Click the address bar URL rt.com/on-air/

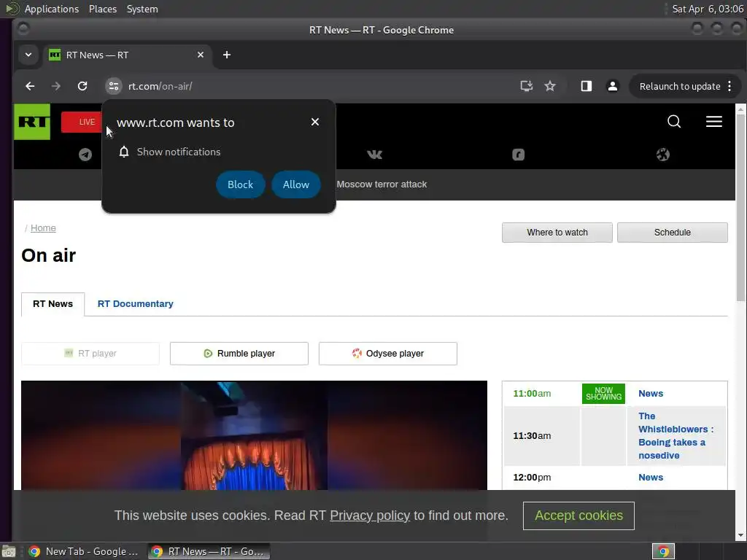tap(160, 86)
